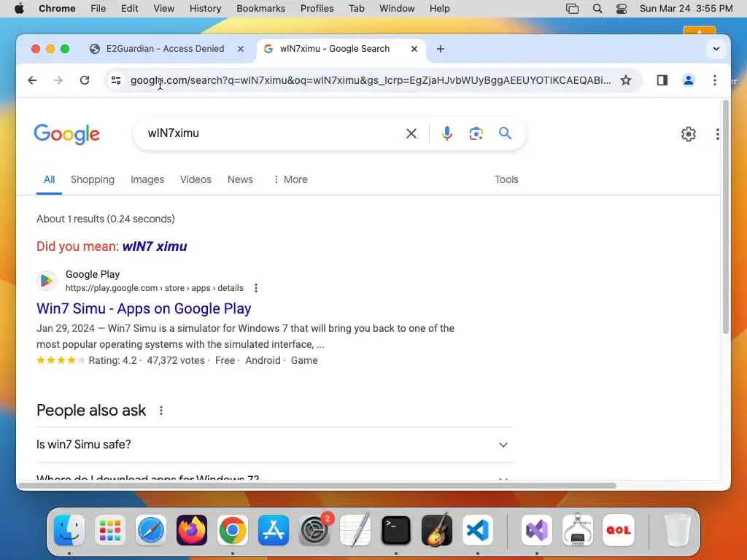Select the All results tab
Viewport: 747px width, 560px height.
pyautogui.click(x=49, y=179)
